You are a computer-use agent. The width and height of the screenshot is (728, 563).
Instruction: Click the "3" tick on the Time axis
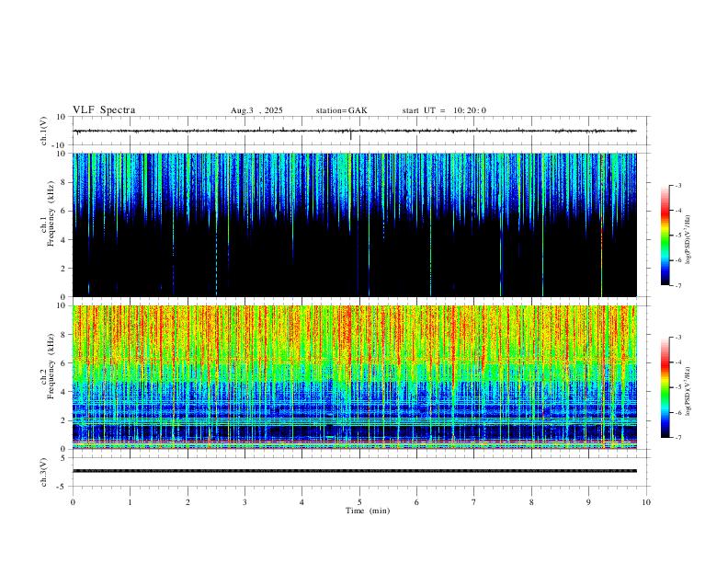click(x=245, y=502)
